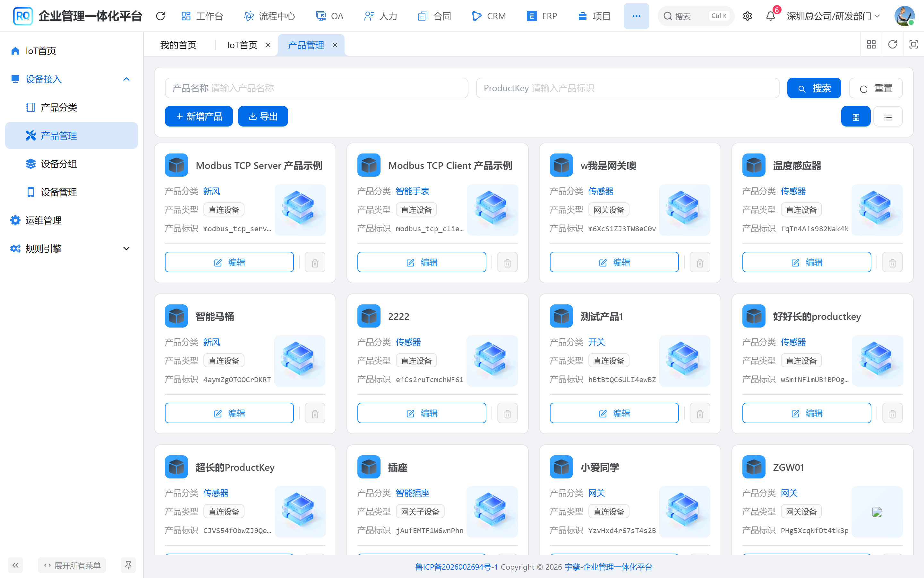The height and width of the screenshot is (578, 924).
Task: Click the 产品名称 input field
Action: click(x=317, y=88)
